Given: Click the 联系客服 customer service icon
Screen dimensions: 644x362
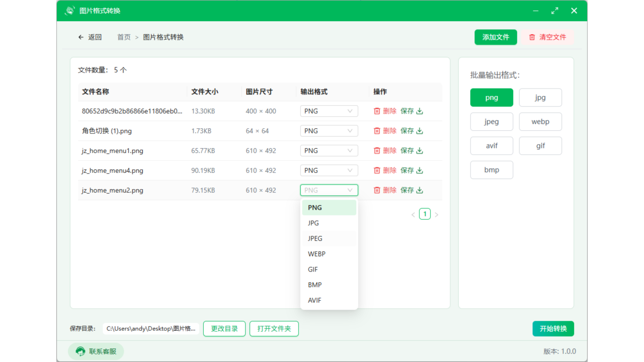Looking at the screenshot, I should tap(80, 351).
